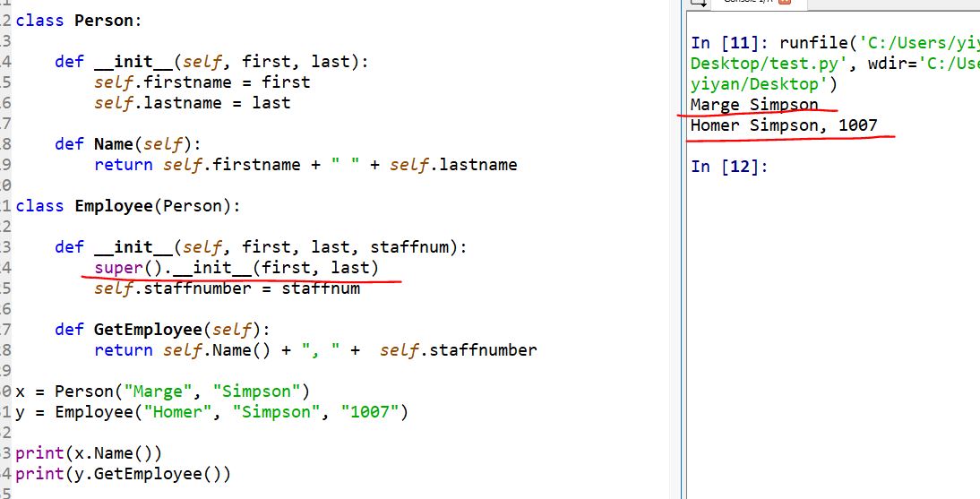Close the Console 1/A tab
Image resolution: width=980 pixels, height=499 pixels.
click(x=786, y=2)
